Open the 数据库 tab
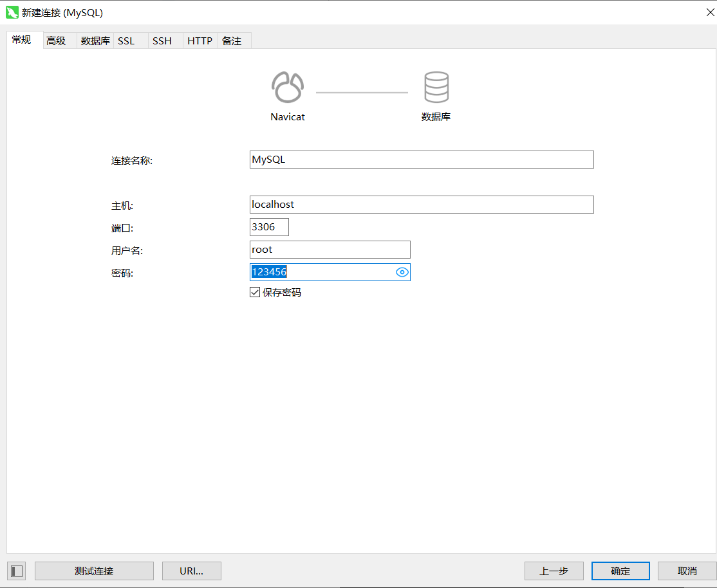 (95, 41)
